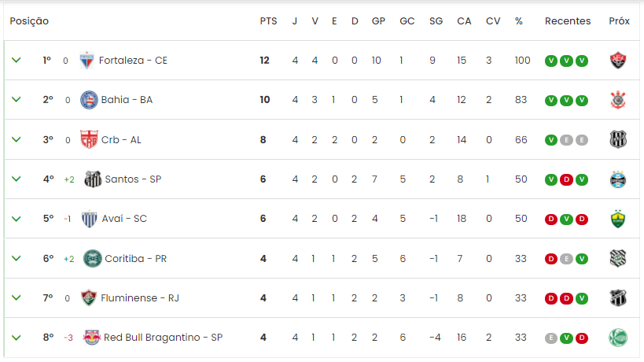Click Santos's red D recent result badge

[x=566, y=179]
